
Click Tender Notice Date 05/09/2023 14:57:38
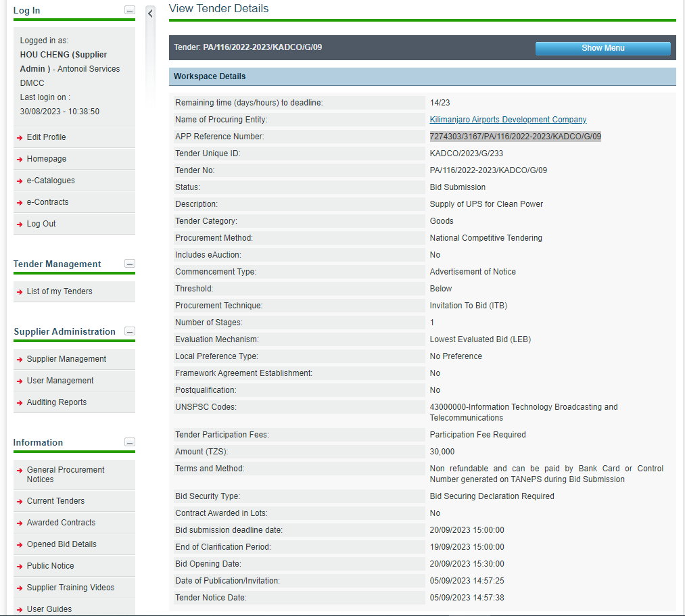[x=467, y=598]
